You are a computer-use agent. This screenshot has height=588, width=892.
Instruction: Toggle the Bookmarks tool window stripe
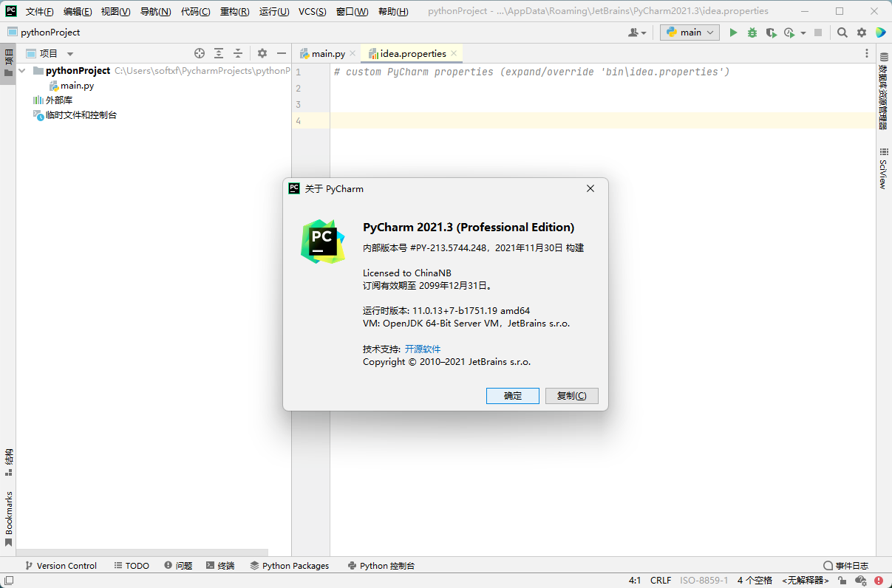click(x=8, y=519)
